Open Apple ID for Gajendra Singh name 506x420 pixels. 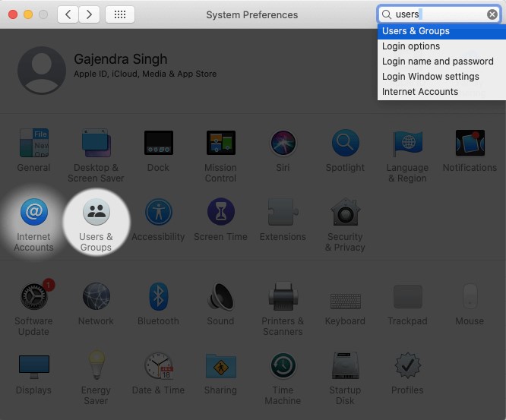[x=121, y=59]
